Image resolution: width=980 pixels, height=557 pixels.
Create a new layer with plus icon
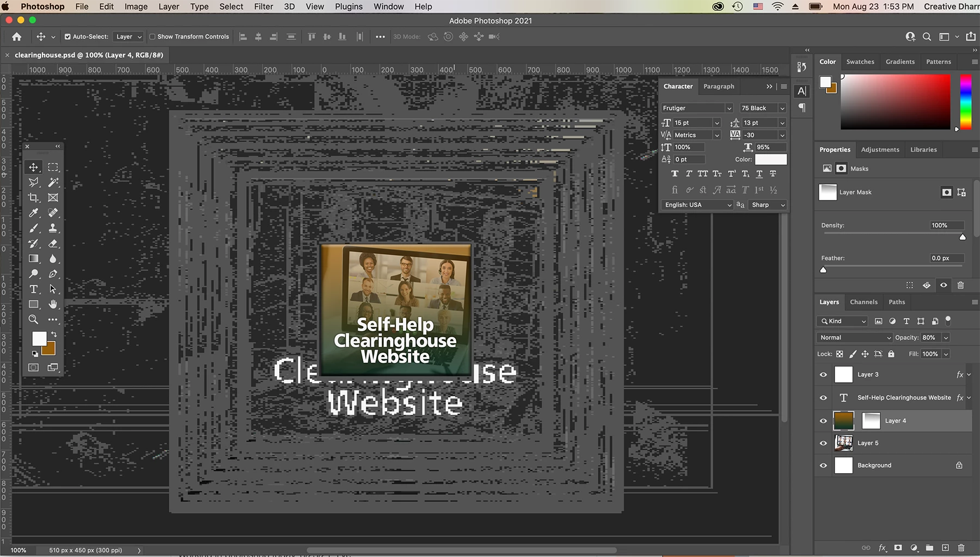(x=945, y=548)
